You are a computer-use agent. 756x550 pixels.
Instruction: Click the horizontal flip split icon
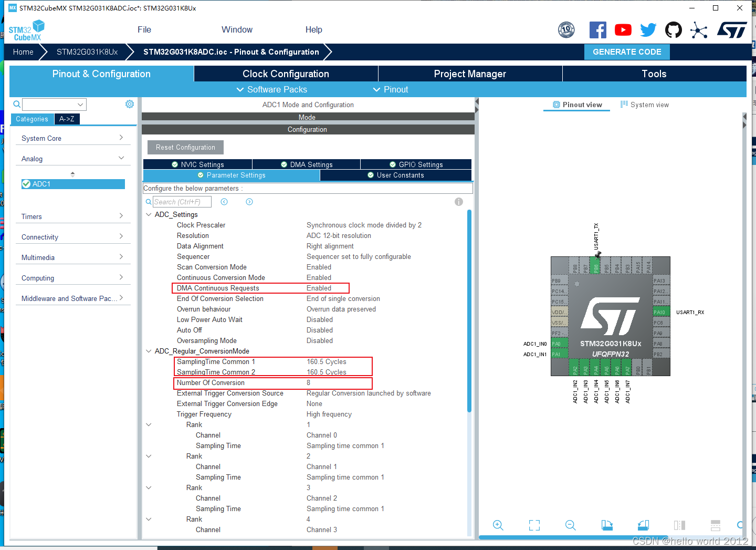(x=716, y=525)
